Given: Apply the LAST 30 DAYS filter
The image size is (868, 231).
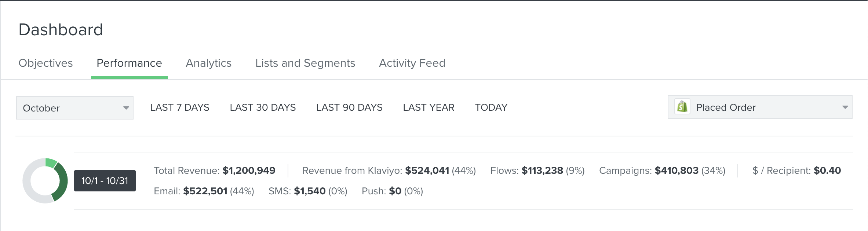Looking at the screenshot, I should point(263,107).
